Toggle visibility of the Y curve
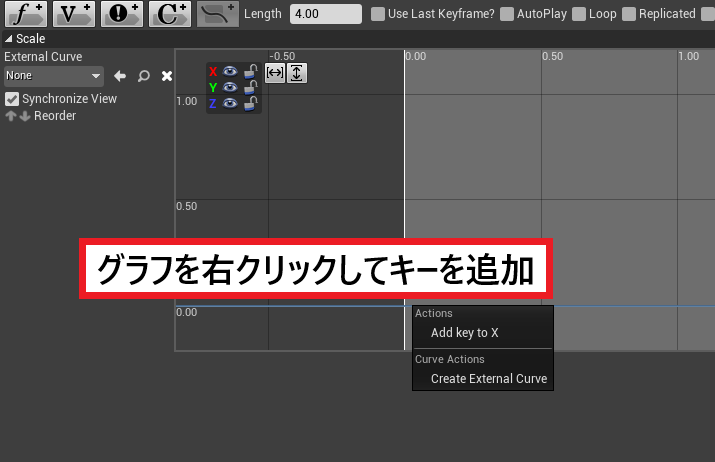This screenshot has height=462, width=715. pyautogui.click(x=230, y=87)
